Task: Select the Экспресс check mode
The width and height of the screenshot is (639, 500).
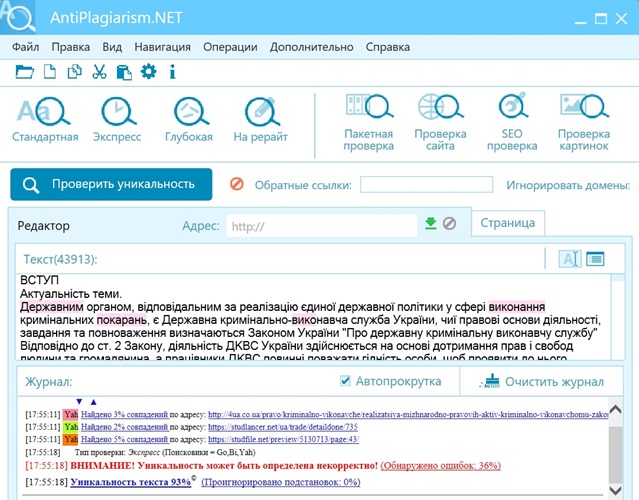Action: click(x=117, y=119)
